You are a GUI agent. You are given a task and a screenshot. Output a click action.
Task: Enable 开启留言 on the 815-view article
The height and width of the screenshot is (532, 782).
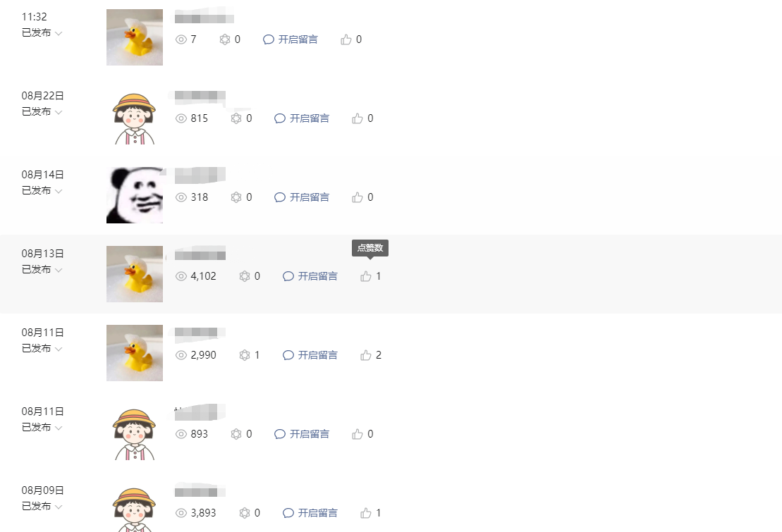(x=303, y=118)
